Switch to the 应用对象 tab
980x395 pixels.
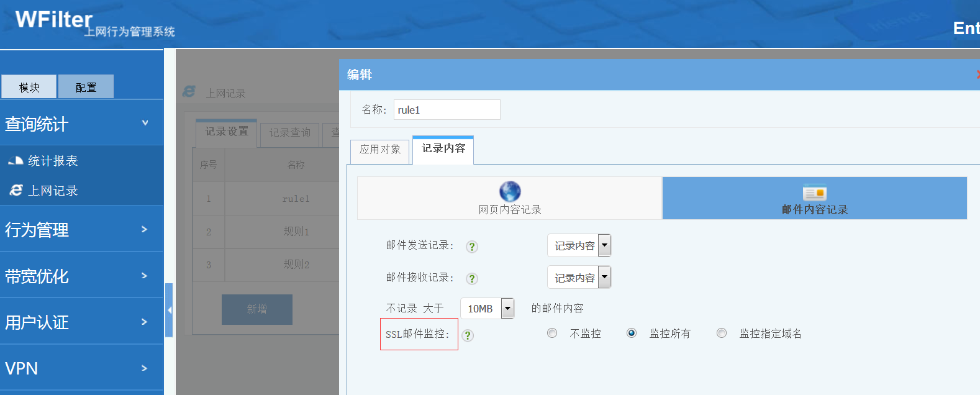pyautogui.click(x=380, y=150)
